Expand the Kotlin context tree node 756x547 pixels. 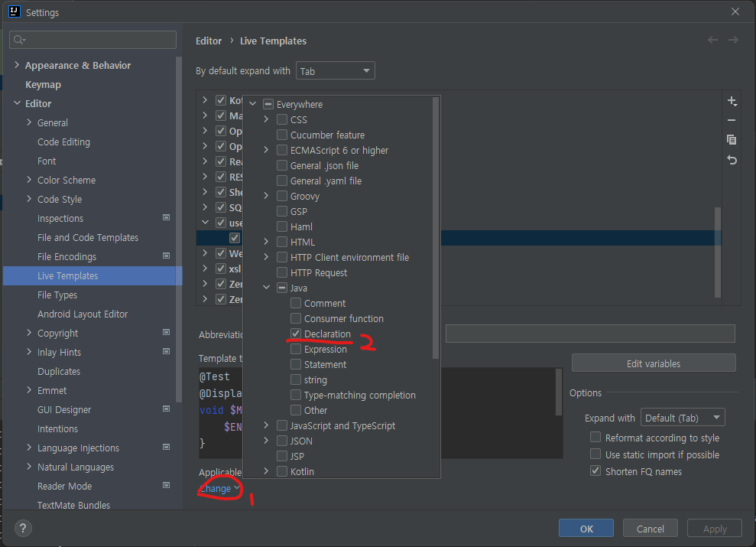pos(266,471)
